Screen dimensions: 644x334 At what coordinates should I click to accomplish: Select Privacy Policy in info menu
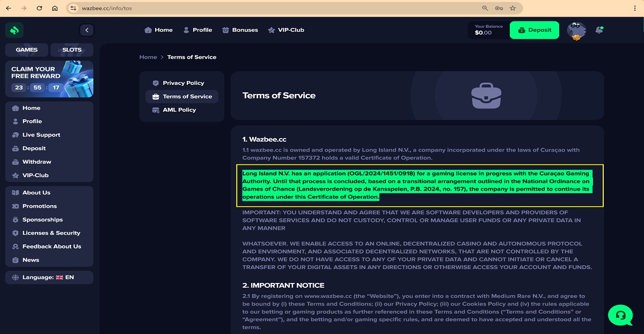(x=183, y=83)
